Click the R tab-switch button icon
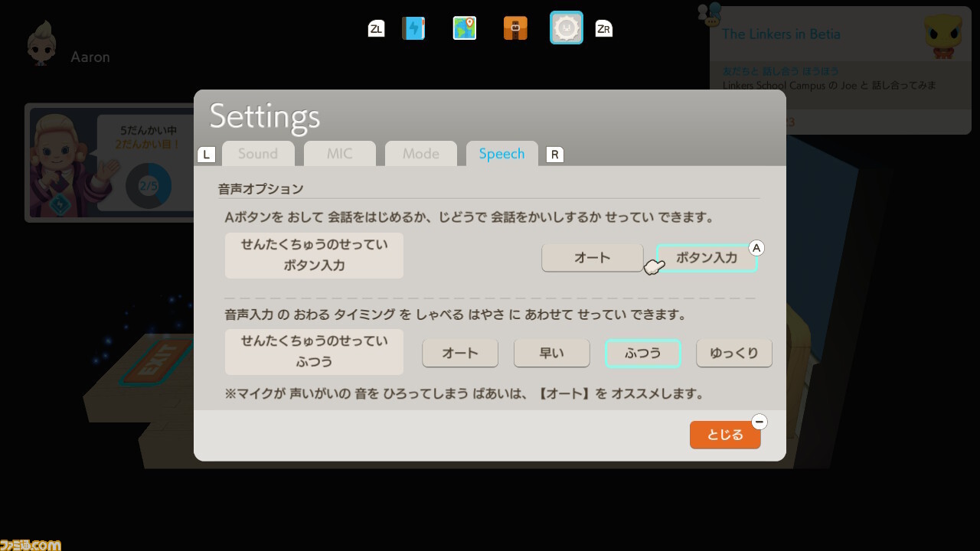Image resolution: width=980 pixels, height=551 pixels. (x=555, y=155)
